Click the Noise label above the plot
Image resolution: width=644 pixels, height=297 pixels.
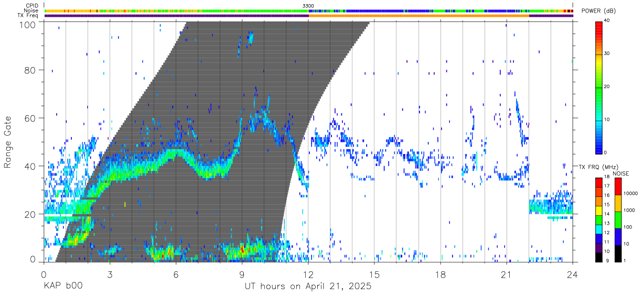coord(31,10)
